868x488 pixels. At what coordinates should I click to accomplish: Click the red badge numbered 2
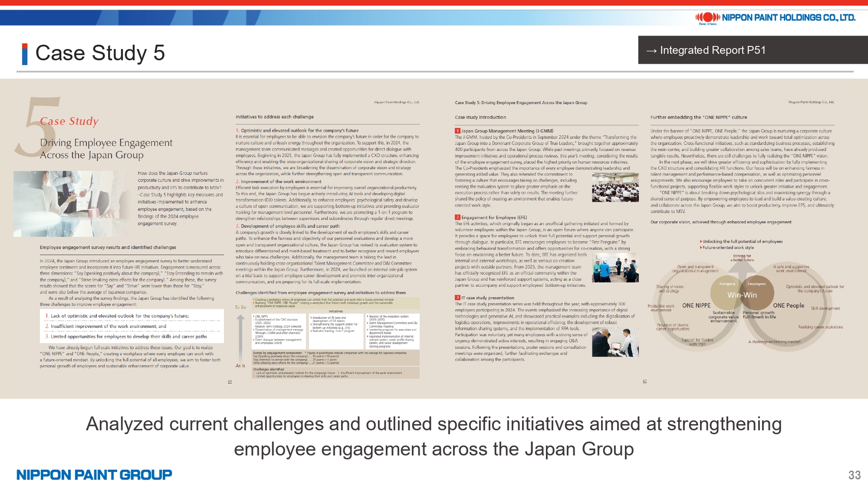click(457, 217)
